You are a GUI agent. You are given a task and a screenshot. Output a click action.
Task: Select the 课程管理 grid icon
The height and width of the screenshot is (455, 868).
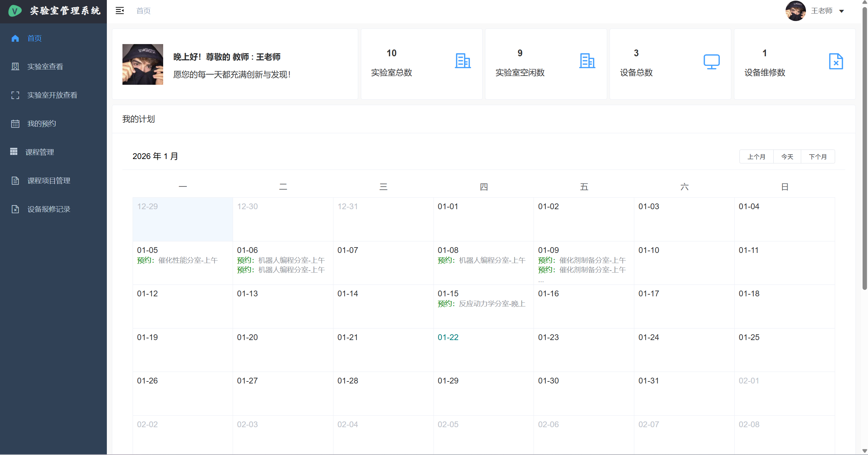14,152
